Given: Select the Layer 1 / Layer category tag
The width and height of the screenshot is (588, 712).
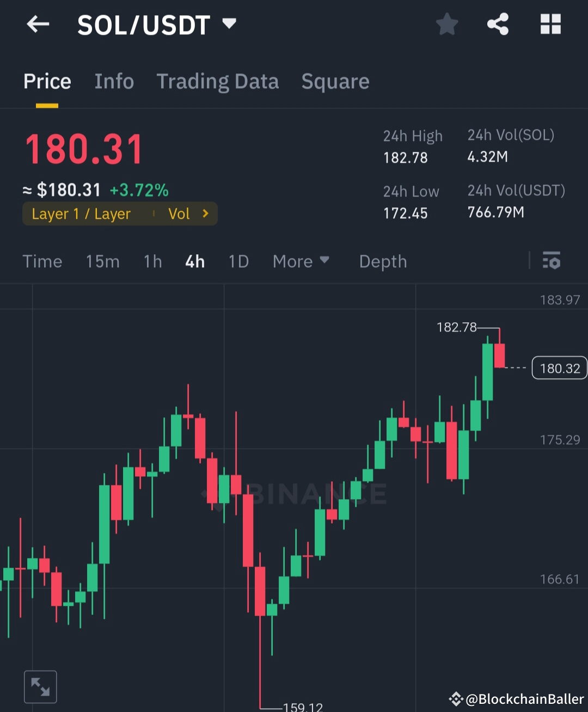Looking at the screenshot, I should [x=81, y=213].
